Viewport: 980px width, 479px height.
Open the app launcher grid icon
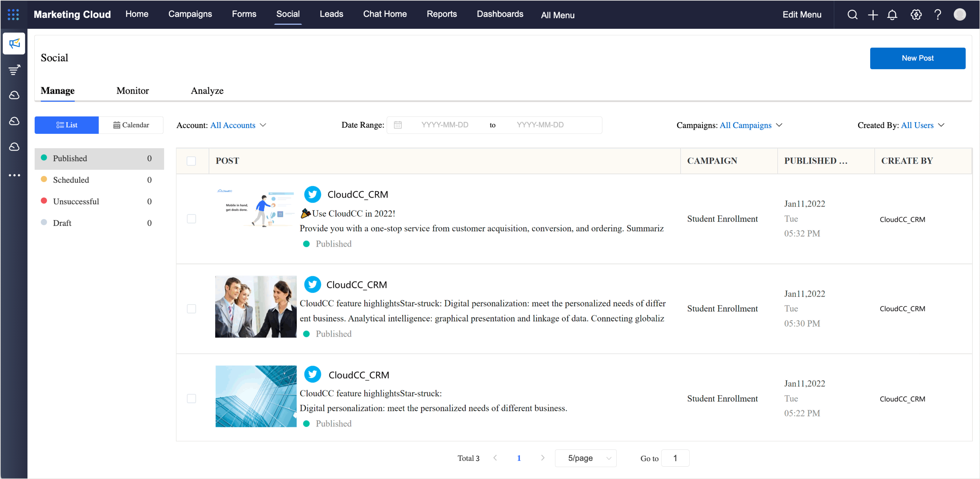(x=13, y=14)
